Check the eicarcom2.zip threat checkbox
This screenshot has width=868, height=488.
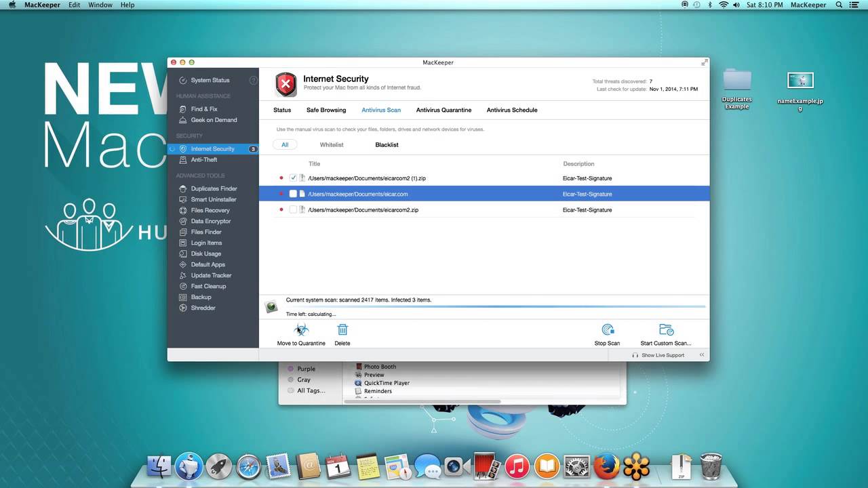point(293,210)
